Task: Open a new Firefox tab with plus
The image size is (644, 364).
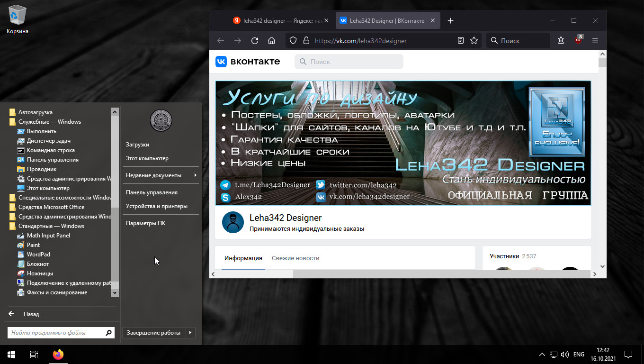Action: coord(450,21)
